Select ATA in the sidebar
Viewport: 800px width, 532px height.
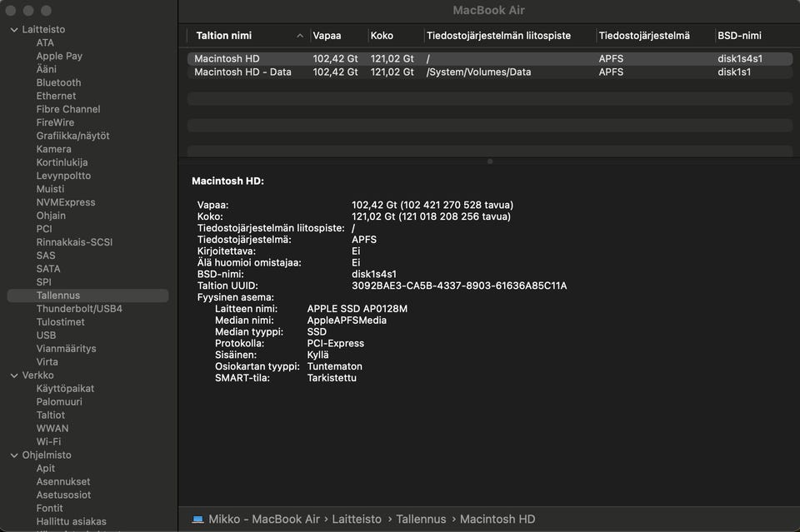45,42
